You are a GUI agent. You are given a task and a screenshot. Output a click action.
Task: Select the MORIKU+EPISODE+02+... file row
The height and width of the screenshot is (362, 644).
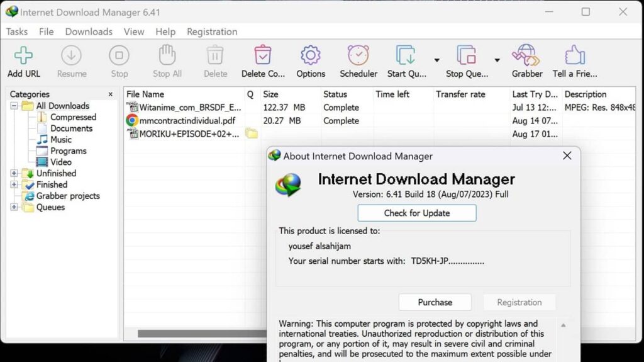tap(379, 133)
